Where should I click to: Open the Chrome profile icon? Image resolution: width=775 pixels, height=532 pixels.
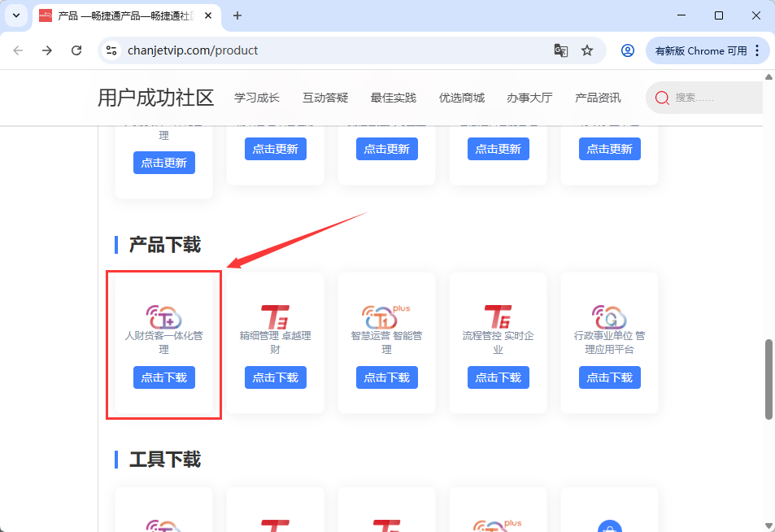click(x=628, y=50)
